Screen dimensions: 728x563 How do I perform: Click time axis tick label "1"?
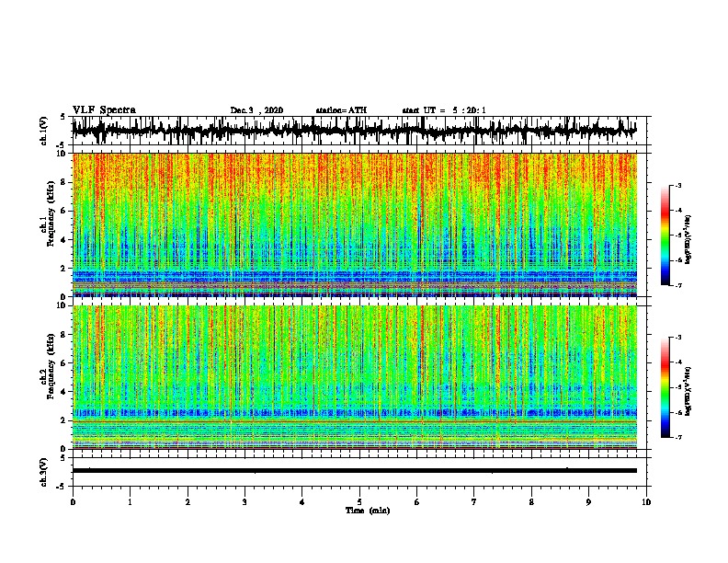coord(130,502)
